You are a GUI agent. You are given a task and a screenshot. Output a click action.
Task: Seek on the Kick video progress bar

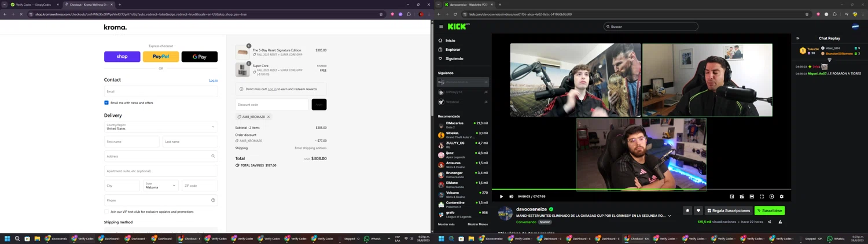[641, 190]
